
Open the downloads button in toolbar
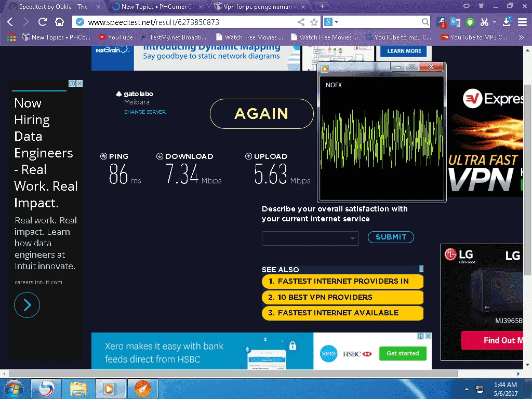[507, 22]
